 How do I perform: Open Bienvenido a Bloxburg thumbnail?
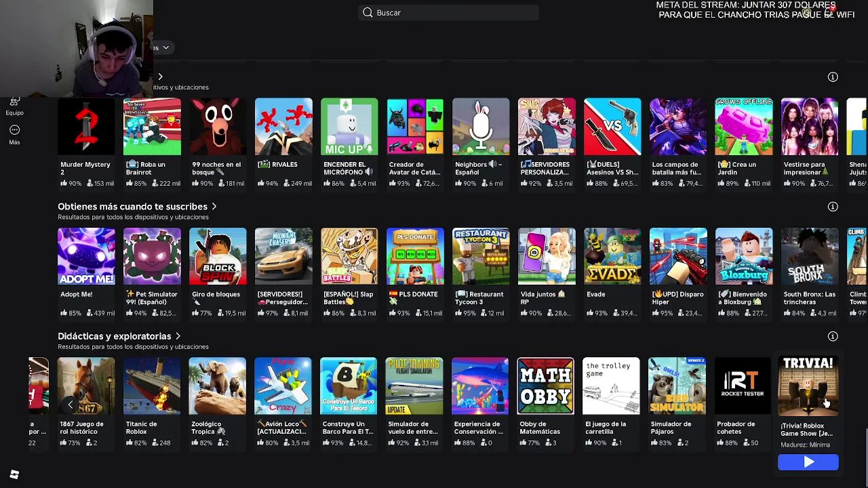pos(744,256)
